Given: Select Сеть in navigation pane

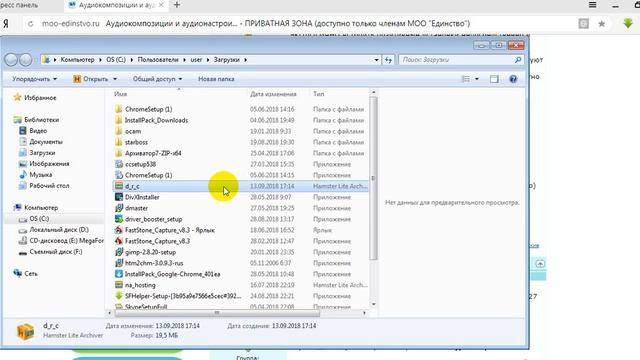Looking at the screenshot, I should [x=31, y=274].
